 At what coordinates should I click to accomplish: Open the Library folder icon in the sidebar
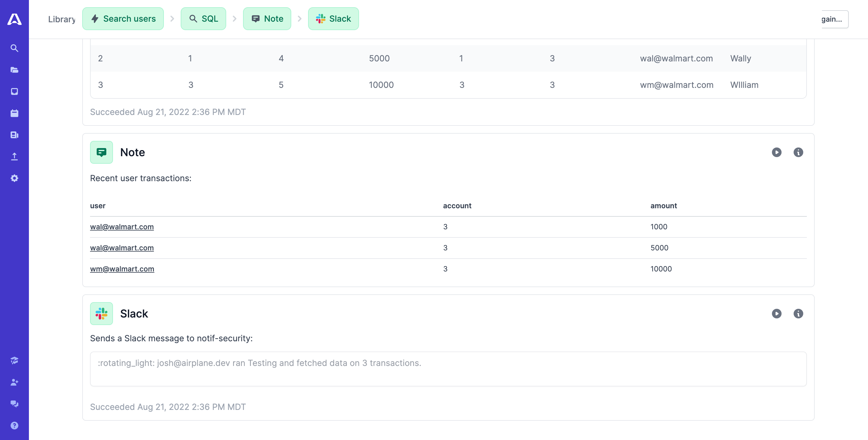tap(14, 70)
